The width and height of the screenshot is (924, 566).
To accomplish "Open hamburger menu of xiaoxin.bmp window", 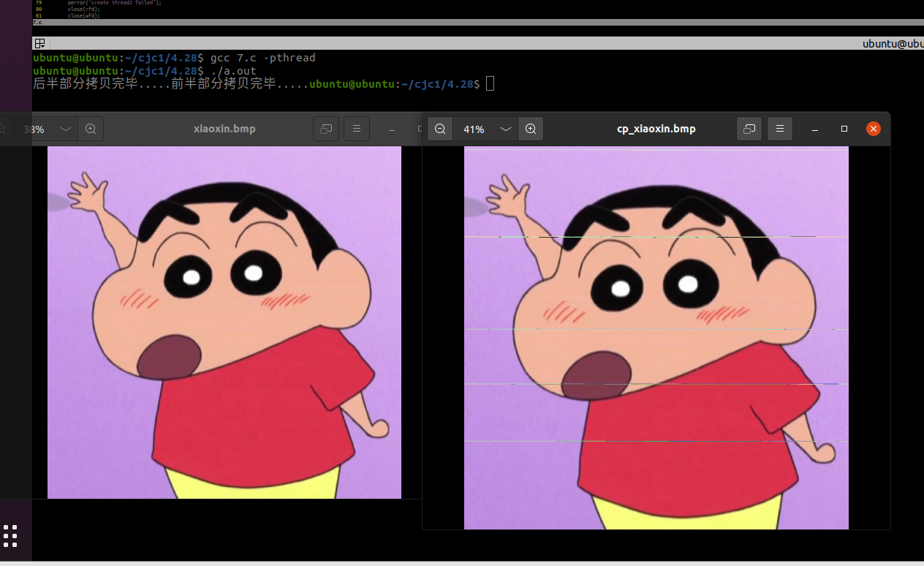I will click(x=357, y=129).
